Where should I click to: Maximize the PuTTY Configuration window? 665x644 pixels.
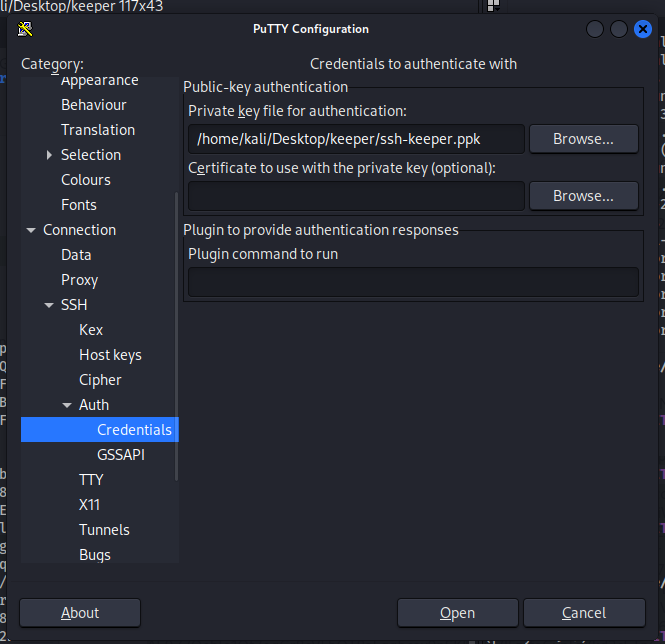click(x=619, y=29)
